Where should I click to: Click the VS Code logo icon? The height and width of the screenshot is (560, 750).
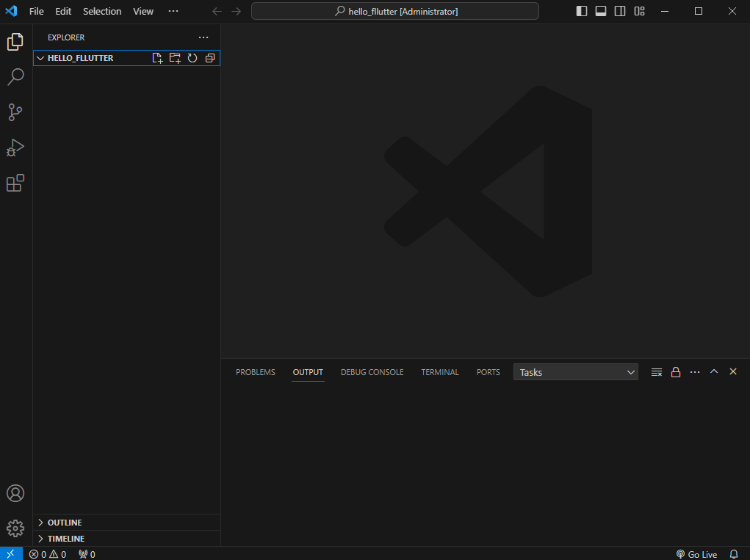click(12, 11)
